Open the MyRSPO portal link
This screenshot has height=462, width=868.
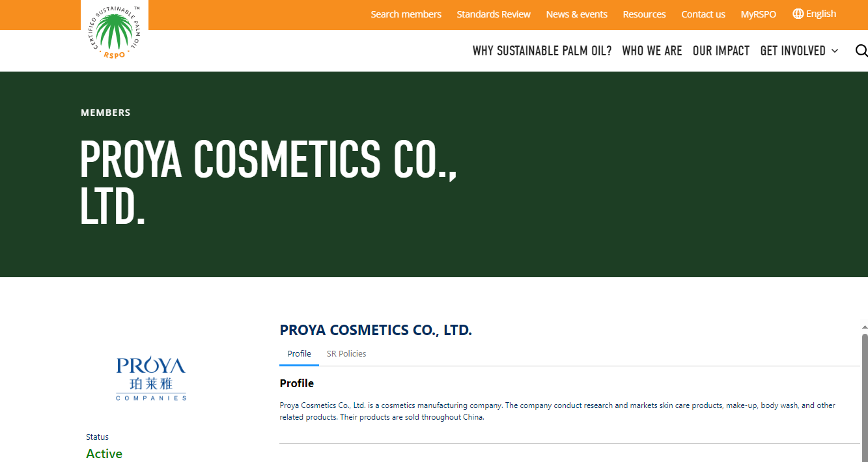click(x=758, y=14)
